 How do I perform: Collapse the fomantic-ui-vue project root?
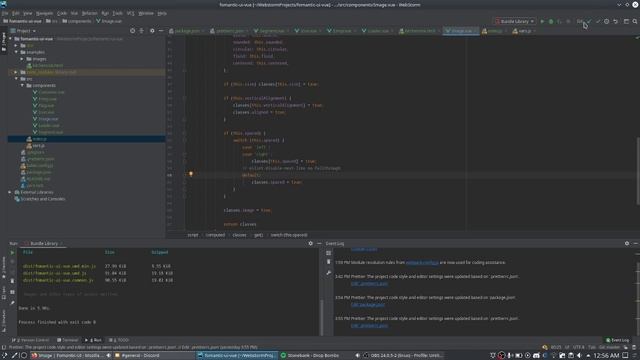tap(11, 39)
